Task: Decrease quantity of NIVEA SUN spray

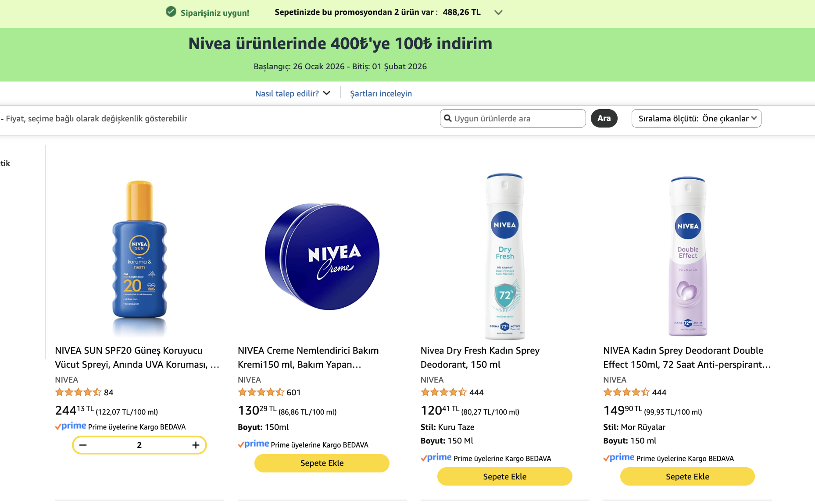Action: point(83,445)
